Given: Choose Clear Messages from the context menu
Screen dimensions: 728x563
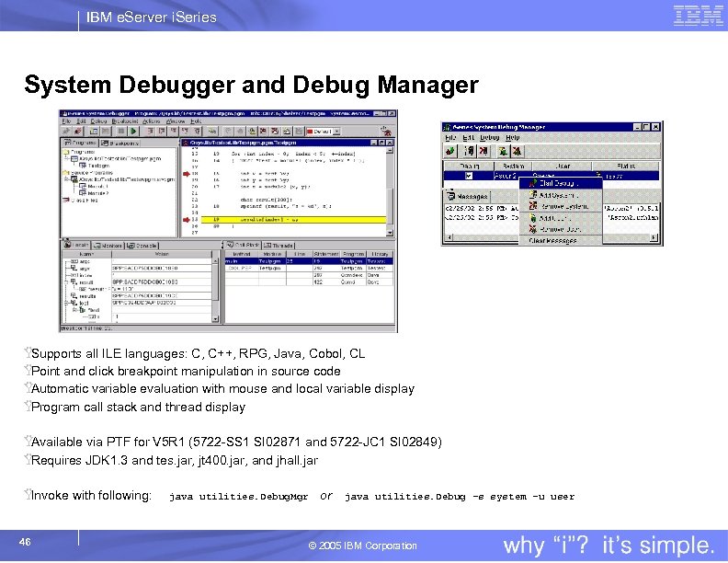Looking at the screenshot, I should [x=561, y=241].
